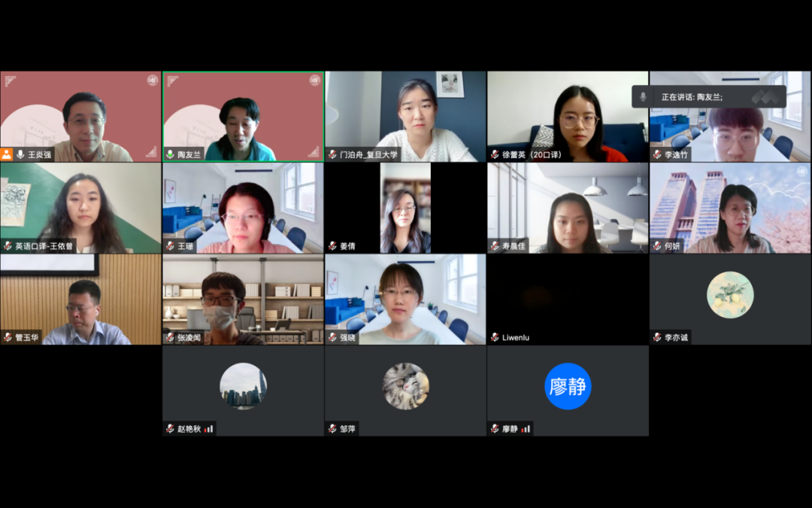This screenshot has height=508, width=812.
Task: Click microphone icon in the speaking indicator
Action: click(x=643, y=97)
